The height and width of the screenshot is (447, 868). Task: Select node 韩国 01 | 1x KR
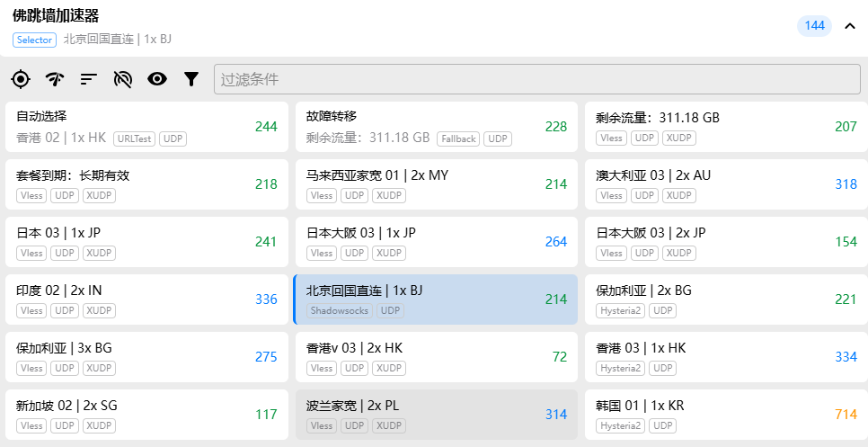(726, 415)
